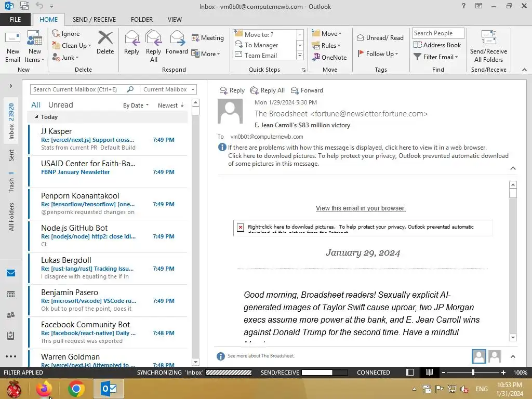This screenshot has width=532, height=399.
Task: Forward the message via ribbon Forward
Action: click(x=177, y=43)
